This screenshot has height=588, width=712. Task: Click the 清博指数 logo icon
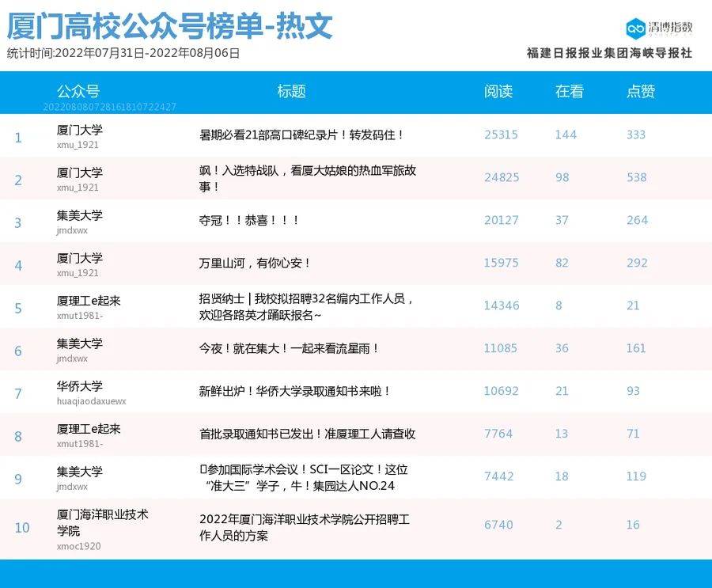635,29
